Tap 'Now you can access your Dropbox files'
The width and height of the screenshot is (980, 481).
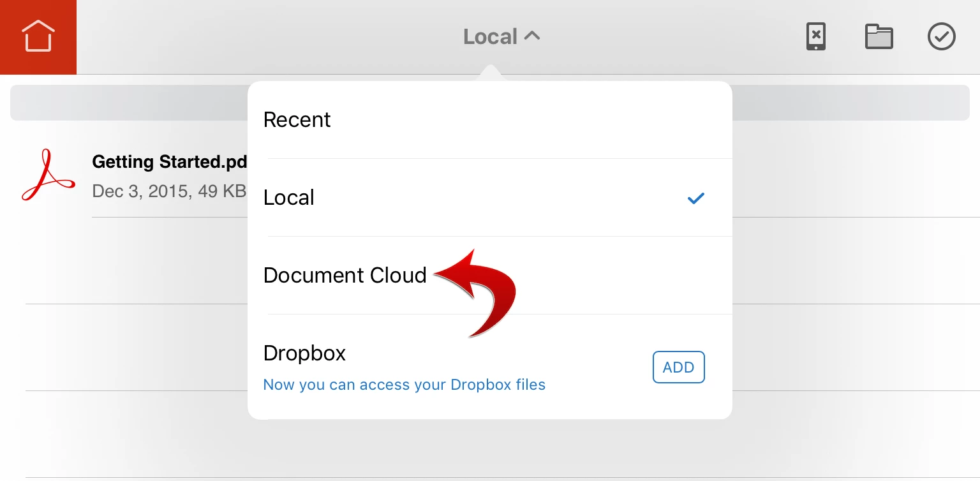405,385
